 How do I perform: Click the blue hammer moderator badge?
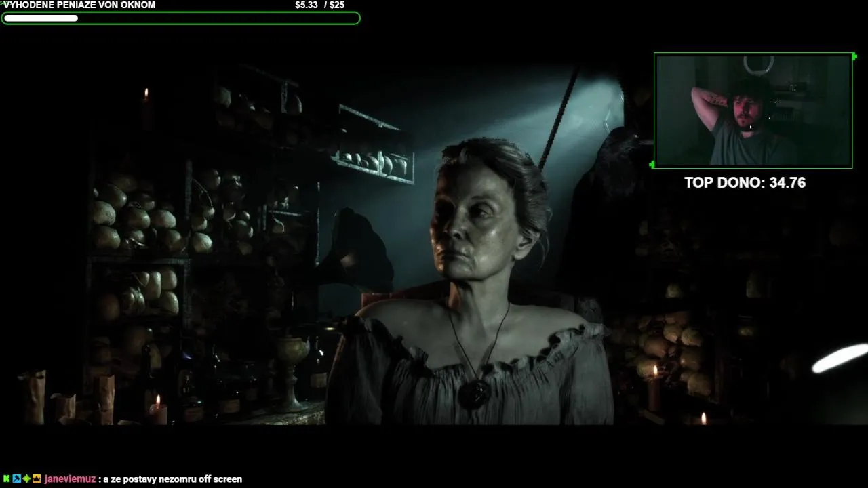pyautogui.click(x=17, y=479)
